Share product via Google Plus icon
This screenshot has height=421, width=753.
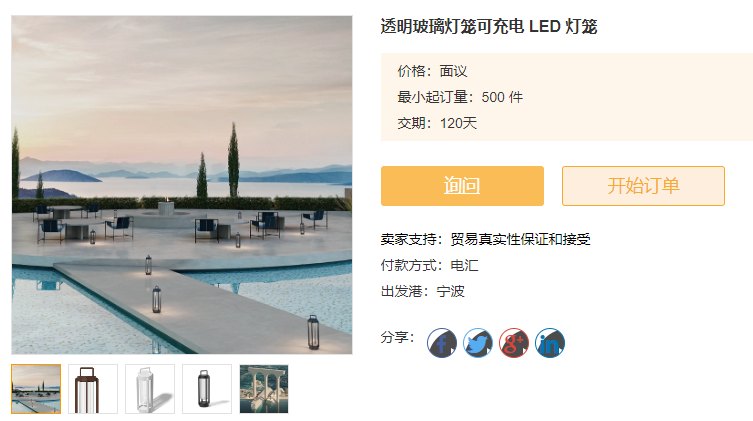[514, 343]
